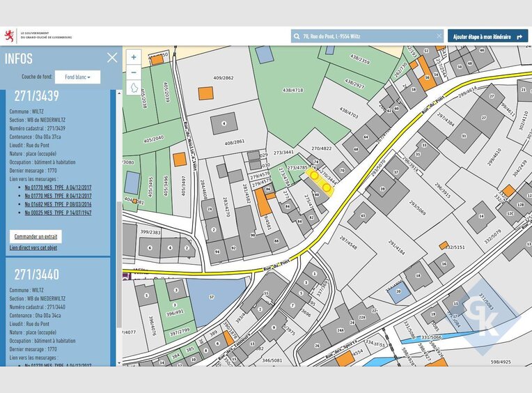Click the Luxembourg outline full-extent button
Image resolution: width=532 pixels, height=393 pixels.
134,88
